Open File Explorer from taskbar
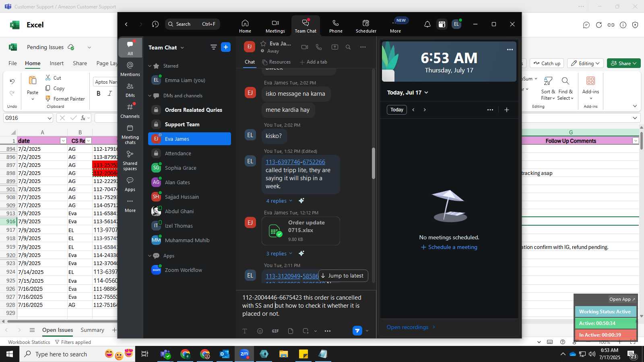 [x=284, y=354]
